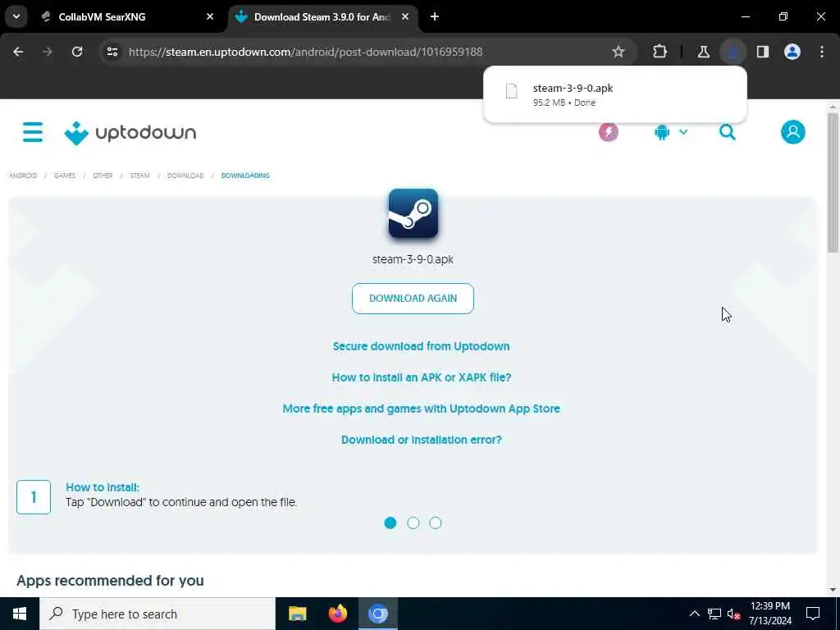Image resolution: width=840 pixels, height=630 pixels.
Task: Click the file icon in downloads popup
Action: [512, 91]
